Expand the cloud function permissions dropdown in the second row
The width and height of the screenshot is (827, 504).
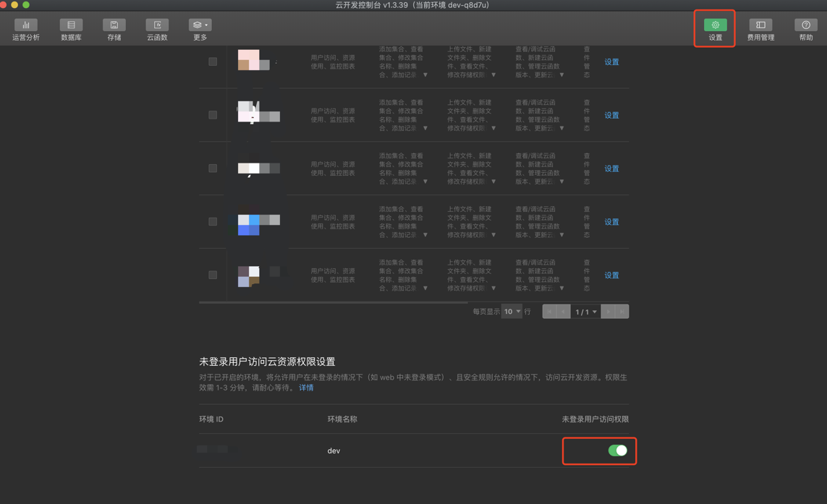[561, 128]
